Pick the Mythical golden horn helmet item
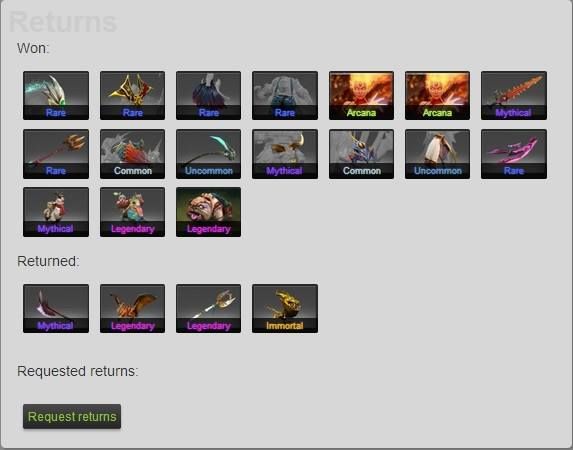This screenshot has width=573, height=450. click(x=285, y=154)
